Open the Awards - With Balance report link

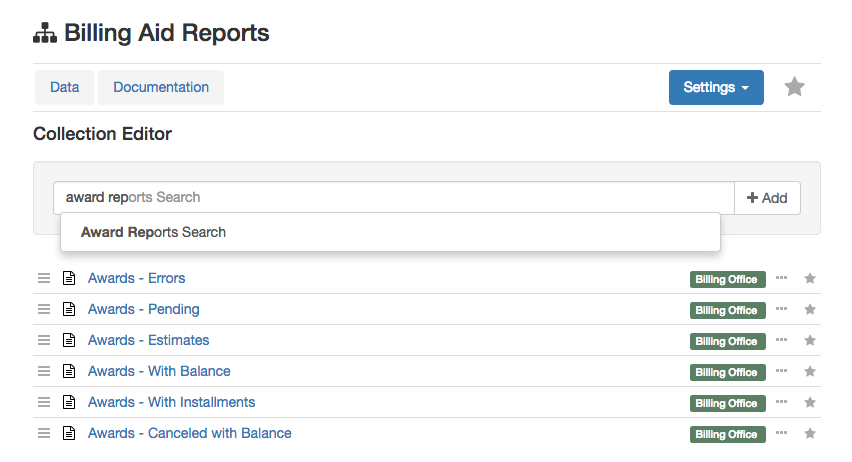159,371
